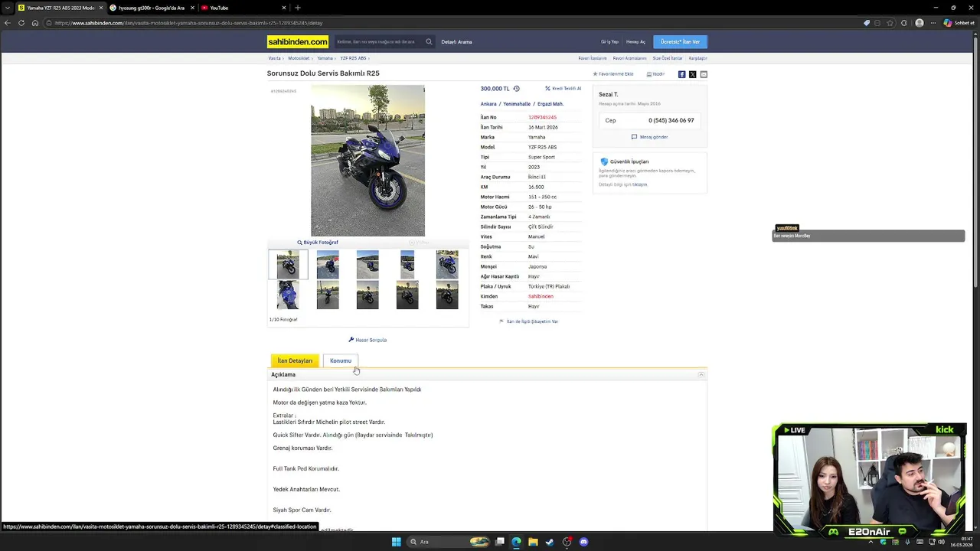
Task: Open price history clock icon
Action: click(516, 89)
